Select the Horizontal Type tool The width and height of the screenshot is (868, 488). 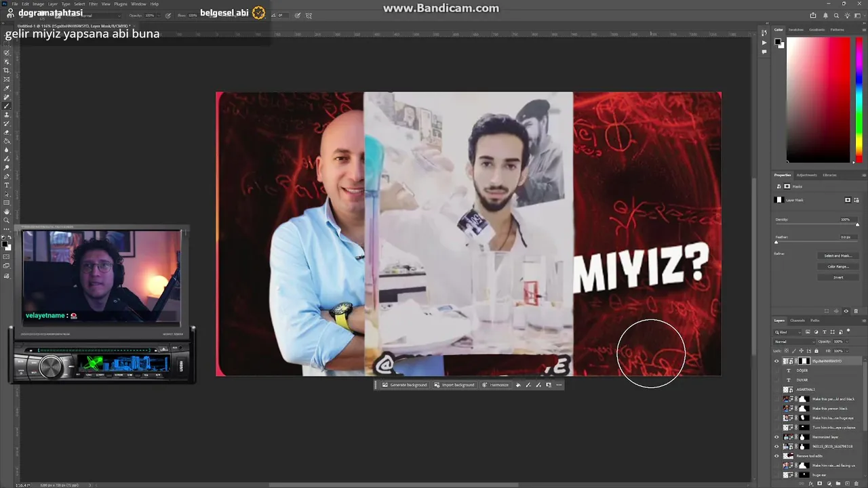(x=7, y=185)
